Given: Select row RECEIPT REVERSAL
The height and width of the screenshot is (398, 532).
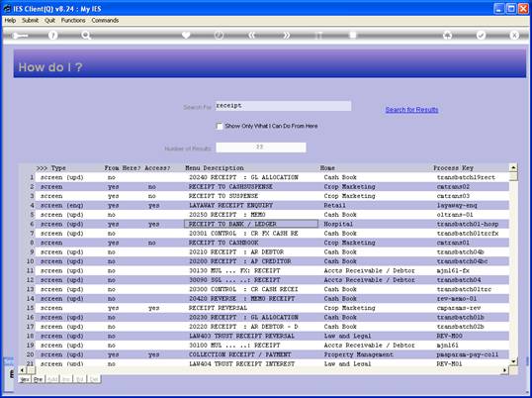Looking at the screenshot, I should pos(272,308).
